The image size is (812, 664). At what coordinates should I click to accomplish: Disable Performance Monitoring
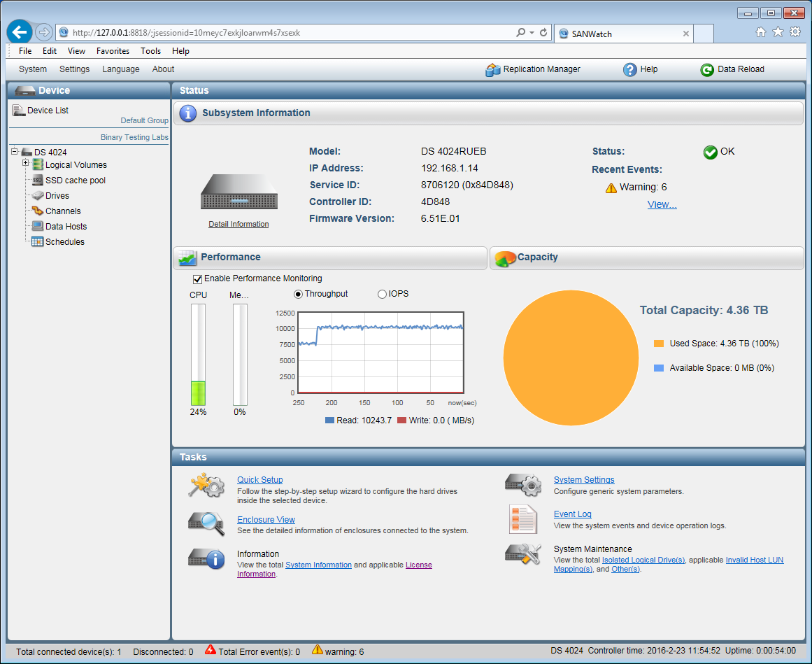[198, 278]
